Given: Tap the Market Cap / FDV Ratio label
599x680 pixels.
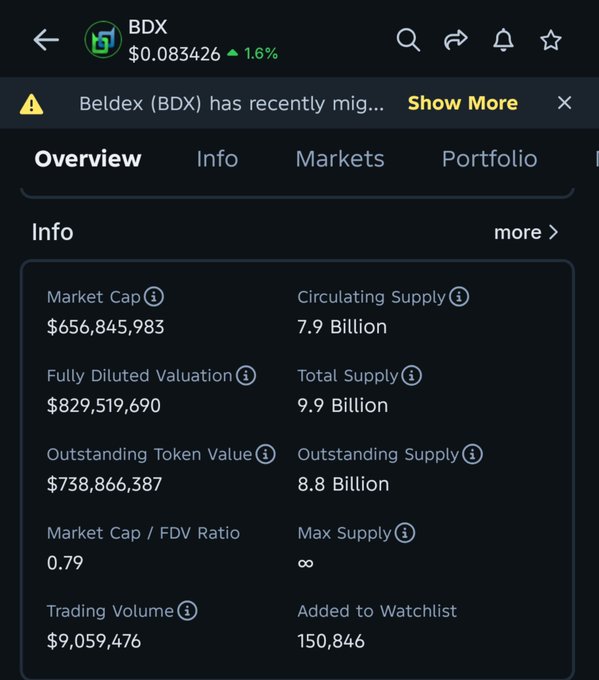Looking at the screenshot, I should coord(143,533).
